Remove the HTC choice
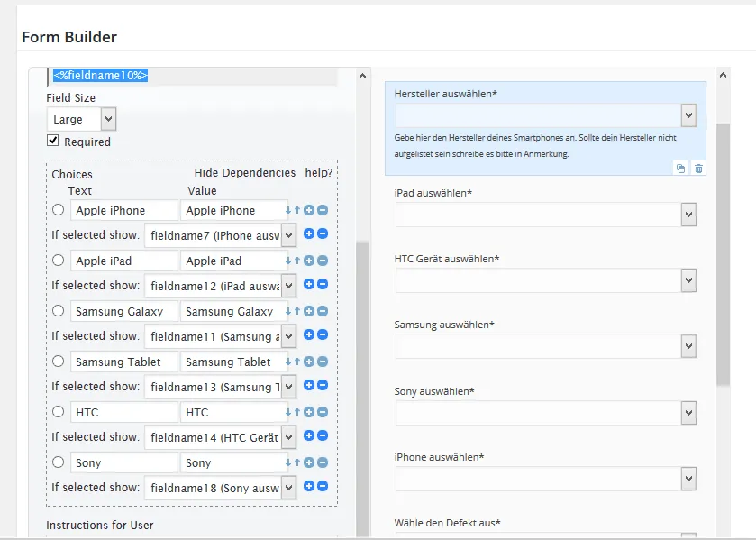The image size is (756, 540). click(x=323, y=412)
